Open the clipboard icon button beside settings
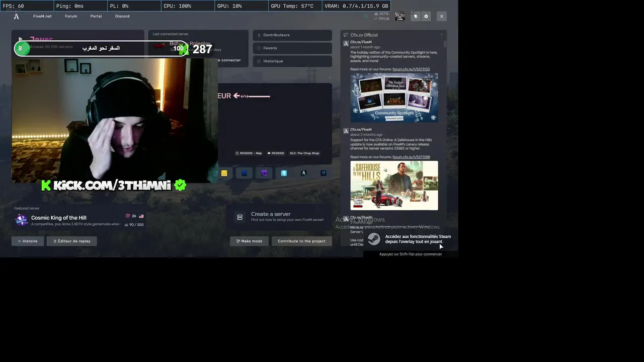The image size is (644, 362). (415, 16)
